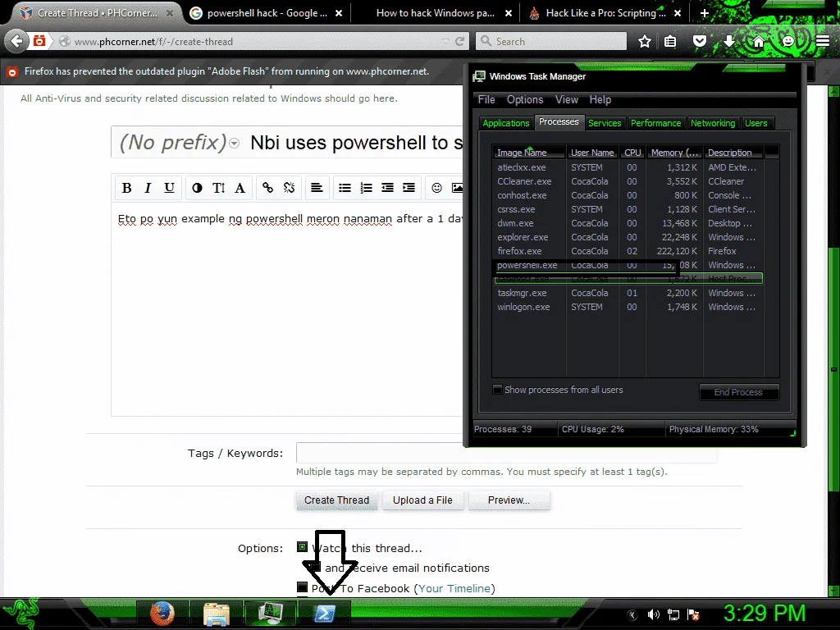Click the Razer start button
The image size is (840, 630).
[20, 613]
